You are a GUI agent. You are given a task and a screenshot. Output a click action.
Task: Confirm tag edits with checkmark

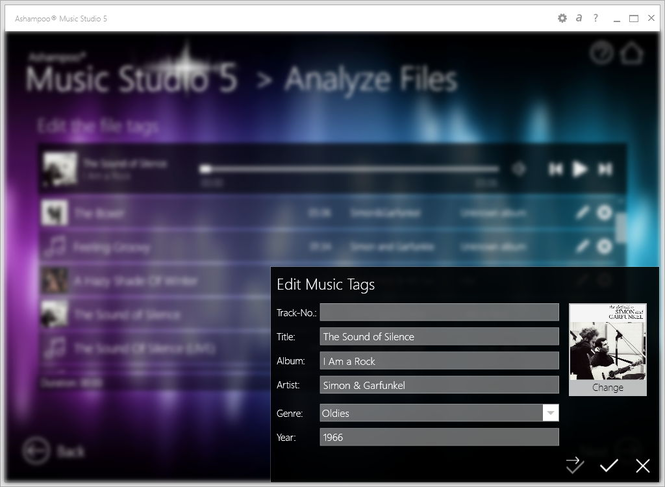click(x=609, y=465)
